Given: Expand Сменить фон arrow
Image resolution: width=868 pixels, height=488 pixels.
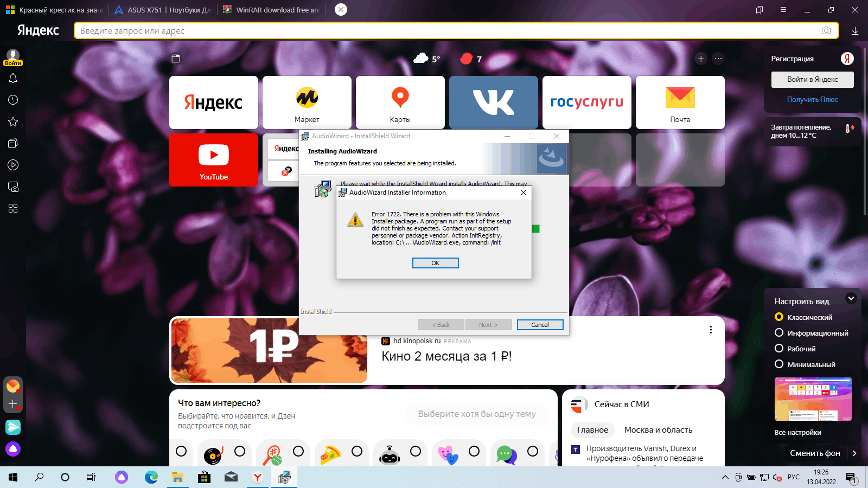Looking at the screenshot, I should coord(854,453).
